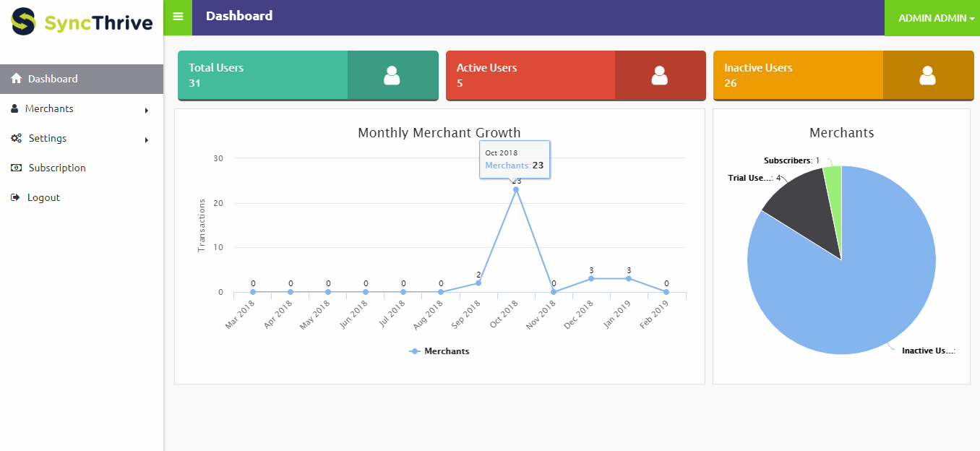
Task: Click the Settings gears icon
Action: point(16,138)
